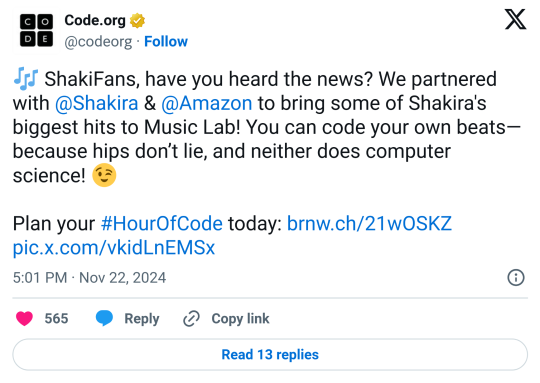Open the X logo link

[515, 20]
